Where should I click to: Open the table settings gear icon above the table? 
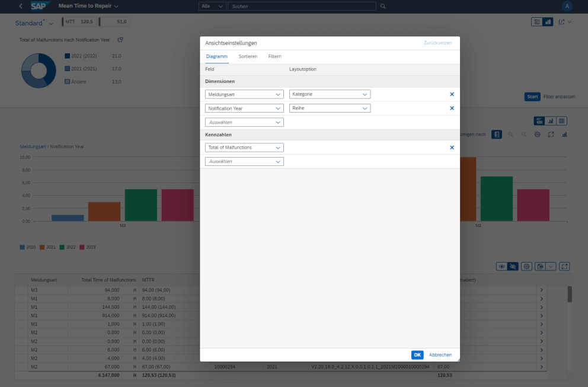[526, 266]
